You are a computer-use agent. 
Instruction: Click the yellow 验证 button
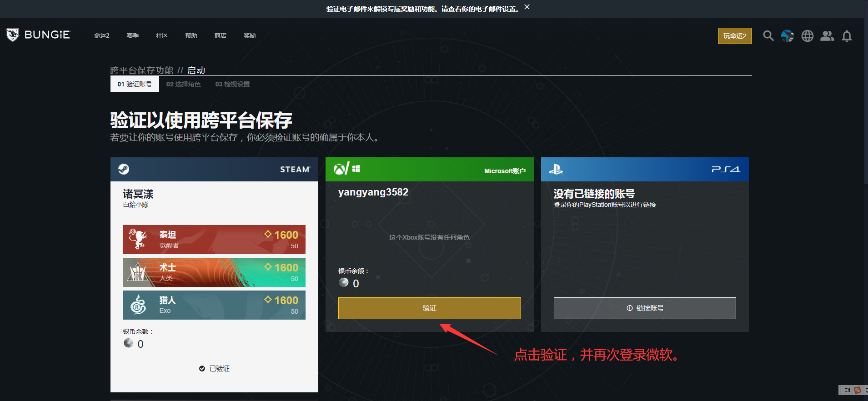pyautogui.click(x=429, y=308)
